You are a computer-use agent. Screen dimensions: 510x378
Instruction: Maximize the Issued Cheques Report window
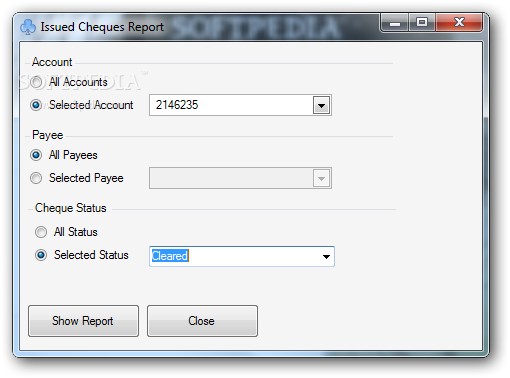(422, 22)
